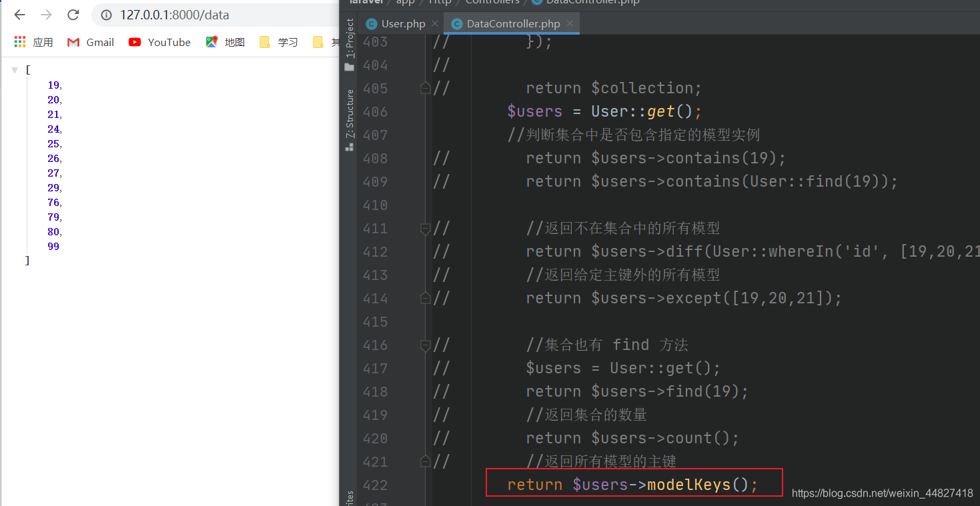Select the value 24 in JSON output
Screen dimensions: 980x506
pyautogui.click(x=53, y=129)
